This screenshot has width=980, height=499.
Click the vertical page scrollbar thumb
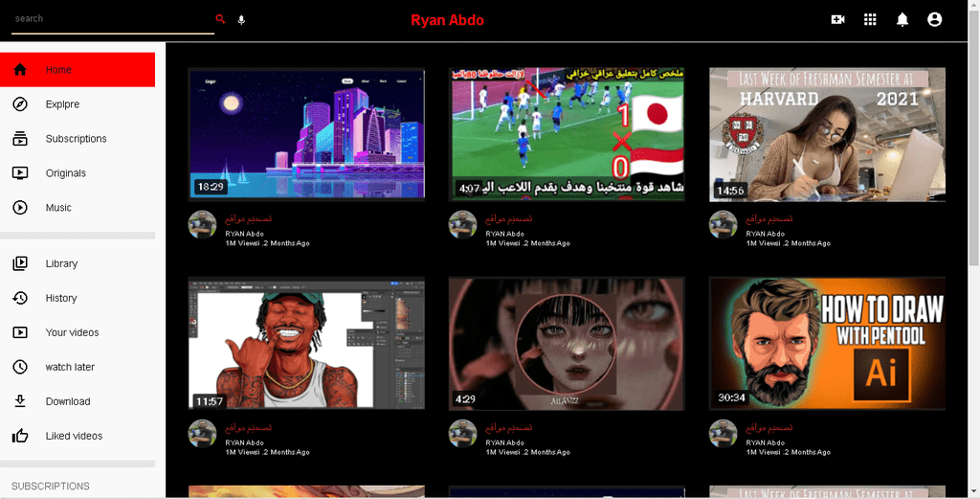tap(973, 138)
